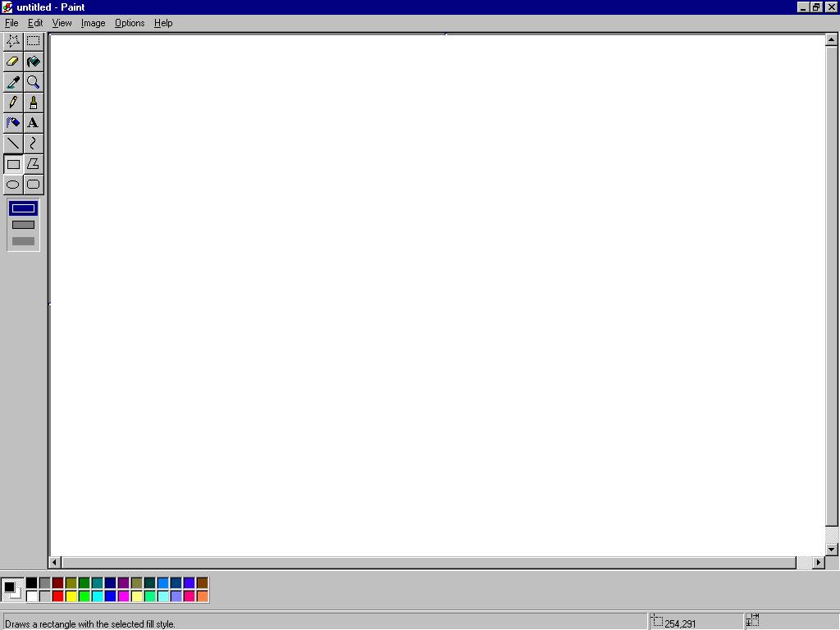Select the purple color swatch

(124, 583)
